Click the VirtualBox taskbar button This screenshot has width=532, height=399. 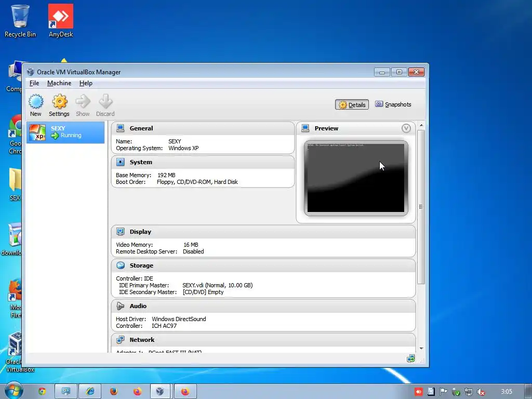click(159, 391)
